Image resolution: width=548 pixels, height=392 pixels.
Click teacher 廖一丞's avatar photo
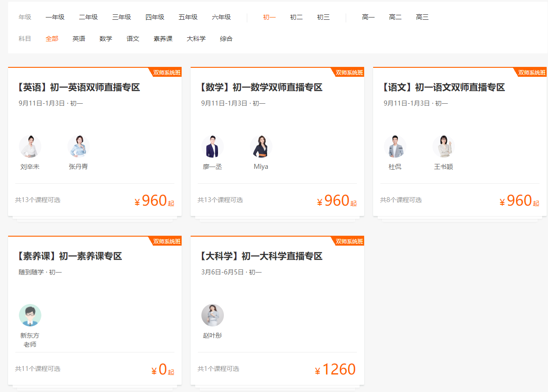point(213,146)
